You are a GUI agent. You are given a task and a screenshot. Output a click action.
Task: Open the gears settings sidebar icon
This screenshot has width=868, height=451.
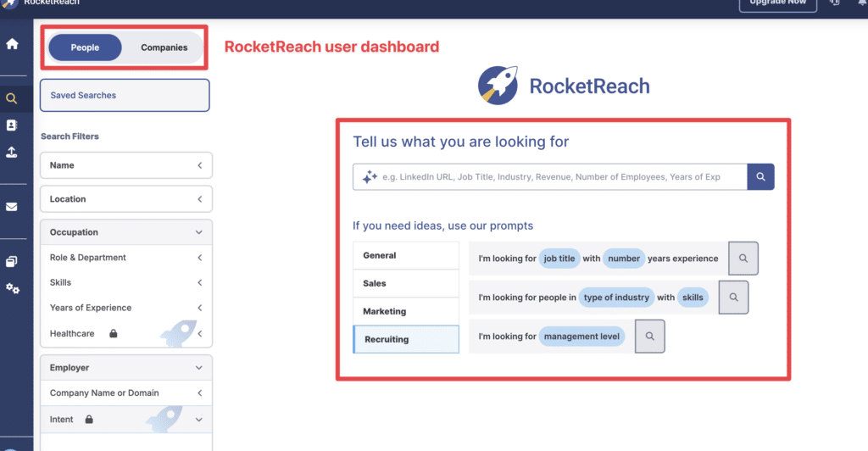point(12,288)
